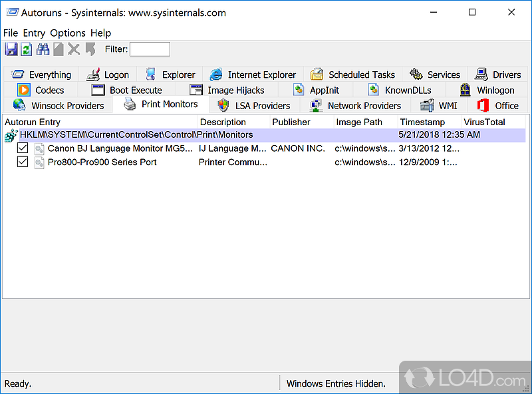This screenshot has width=532, height=394.
Task: Click the Jump to Entry toolbar icon
Action: [x=90, y=49]
